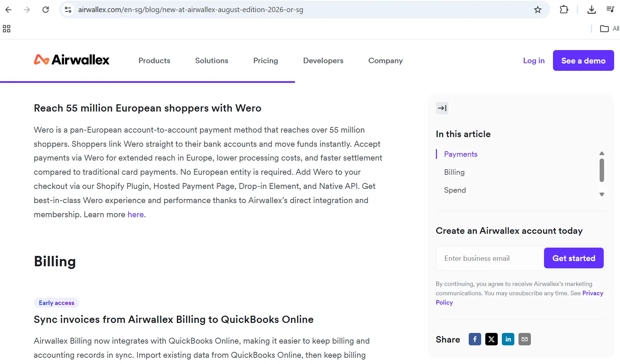Viewport: 620px width, 364px height.
Task: Go forward with the browser forward arrow
Action: click(27, 10)
